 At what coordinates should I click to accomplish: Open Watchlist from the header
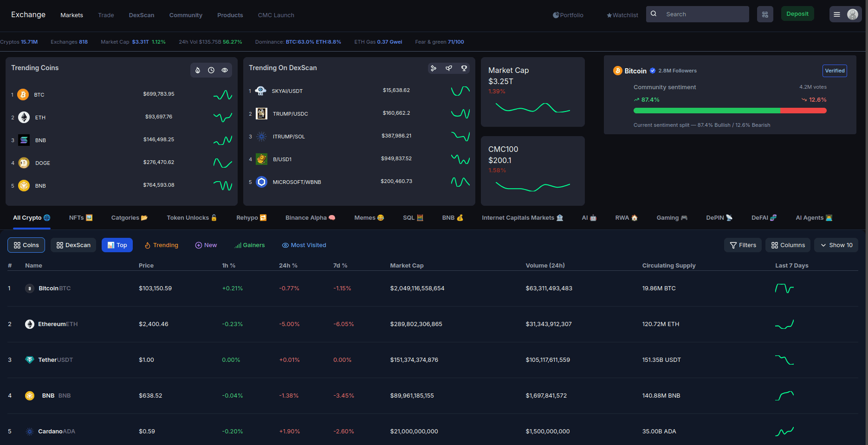622,15
